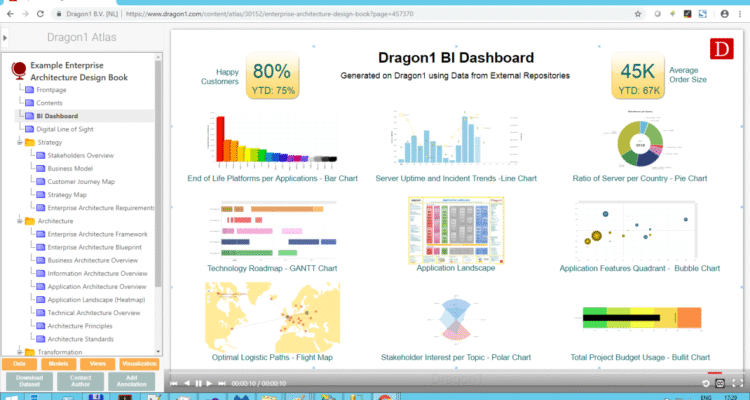The image size is (750, 400).
Task: Click the replay loop icon in player
Action: point(706,383)
